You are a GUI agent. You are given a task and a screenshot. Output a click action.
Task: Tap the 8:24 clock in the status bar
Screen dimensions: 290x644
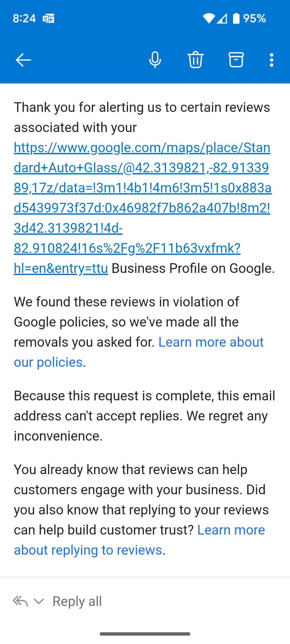(24, 18)
